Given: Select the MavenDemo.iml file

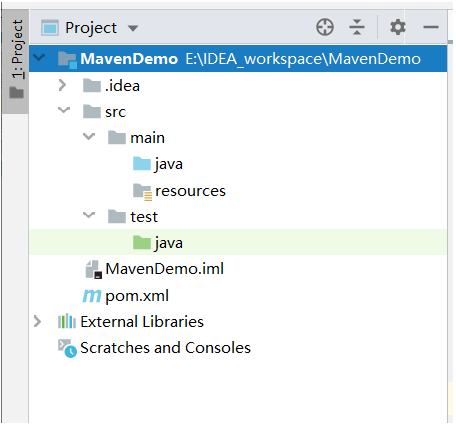Looking at the screenshot, I should 154,269.
